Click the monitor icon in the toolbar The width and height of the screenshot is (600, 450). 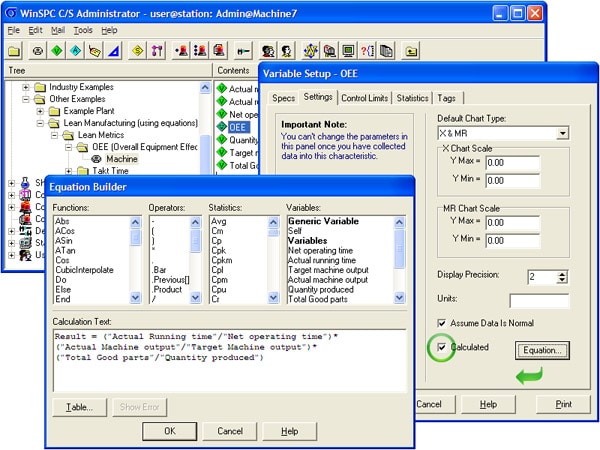(349, 50)
